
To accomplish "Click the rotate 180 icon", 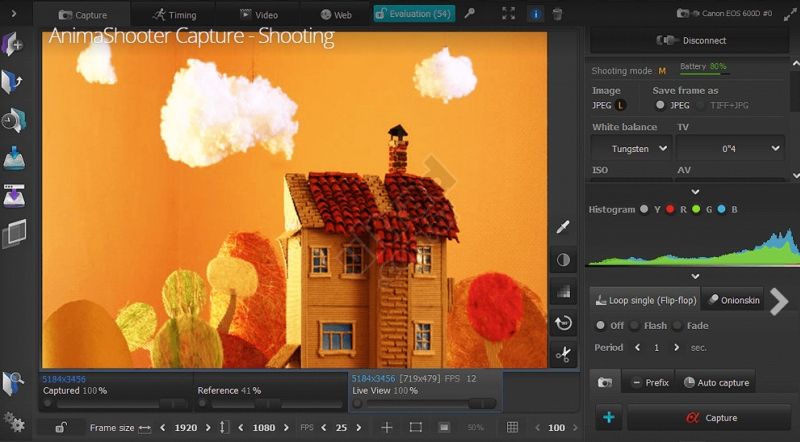I will click(563, 323).
